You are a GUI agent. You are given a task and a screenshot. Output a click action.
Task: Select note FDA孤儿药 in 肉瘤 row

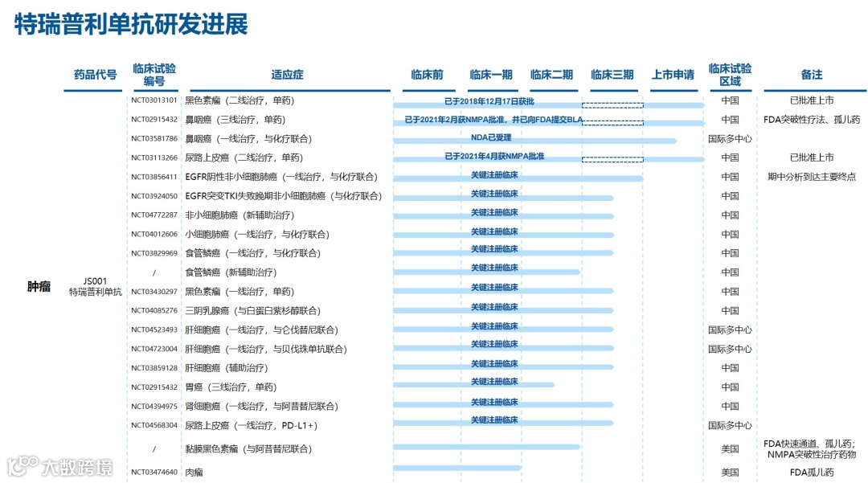[812, 472]
